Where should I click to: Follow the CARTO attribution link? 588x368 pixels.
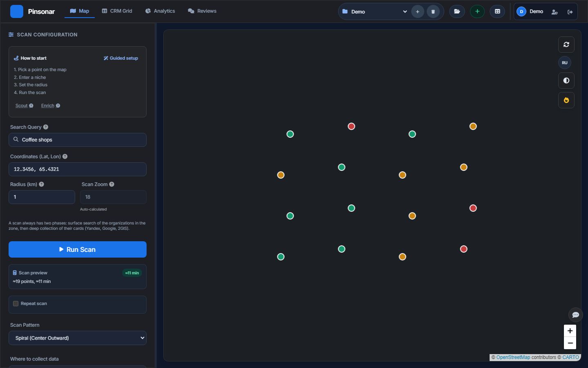(x=571, y=357)
